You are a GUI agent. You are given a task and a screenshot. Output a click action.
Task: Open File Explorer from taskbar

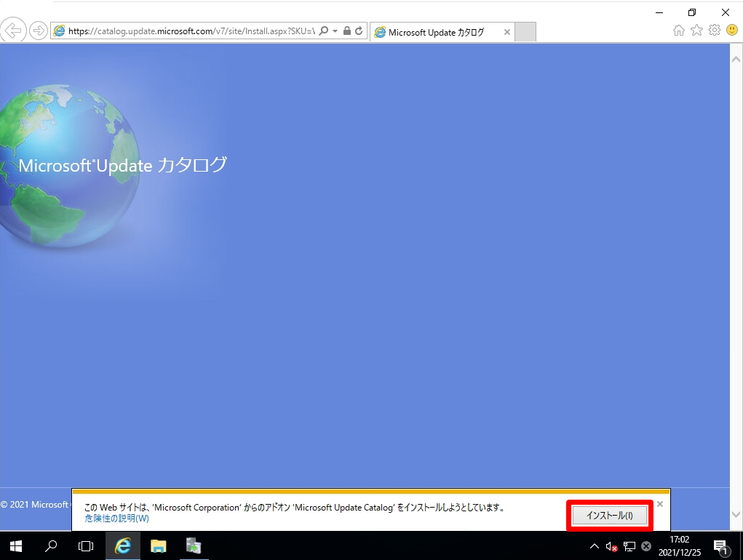[158, 546]
